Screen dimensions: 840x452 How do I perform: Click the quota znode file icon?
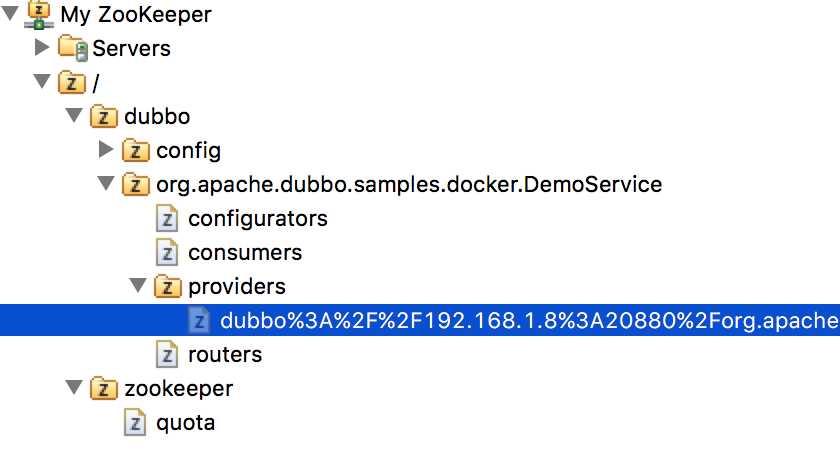(134, 423)
